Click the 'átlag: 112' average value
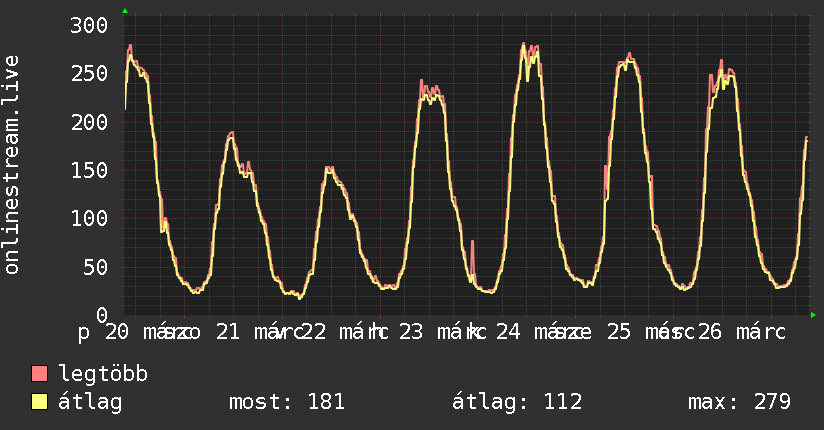Screen dimensions: 824x430 click(517, 402)
